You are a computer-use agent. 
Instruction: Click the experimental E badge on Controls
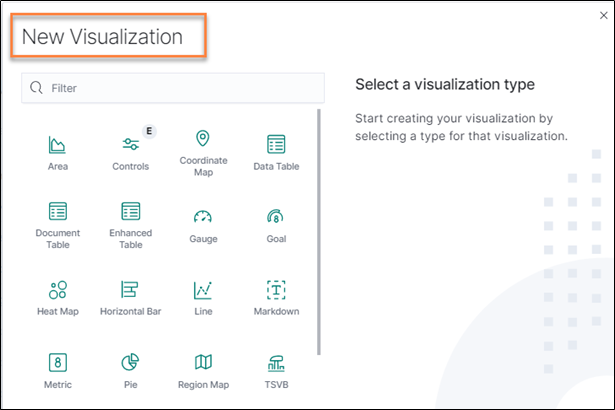(x=149, y=131)
